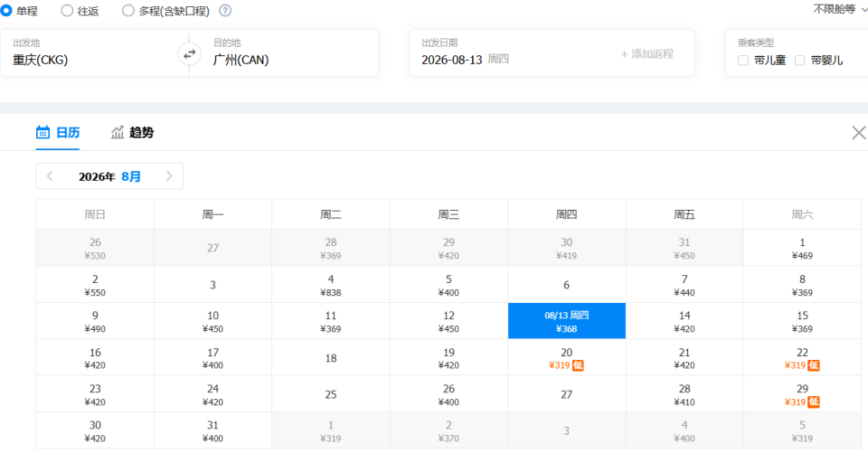Select August 22 low price ¥319

(802, 358)
